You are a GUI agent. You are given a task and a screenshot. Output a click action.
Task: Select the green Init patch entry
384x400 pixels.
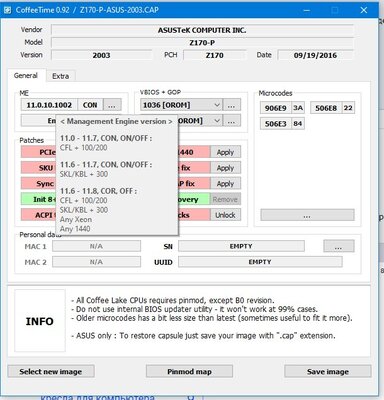(39, 199)
